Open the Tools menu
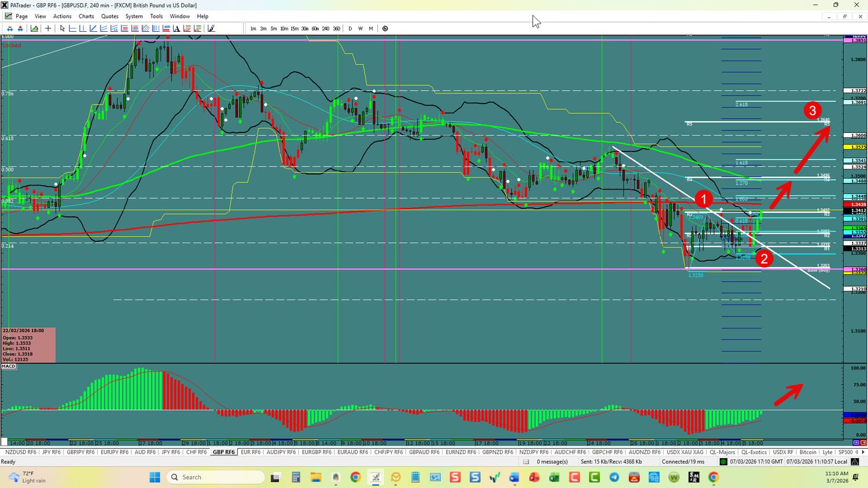Viewport: 868px width, 488px height. click(156, 16)
